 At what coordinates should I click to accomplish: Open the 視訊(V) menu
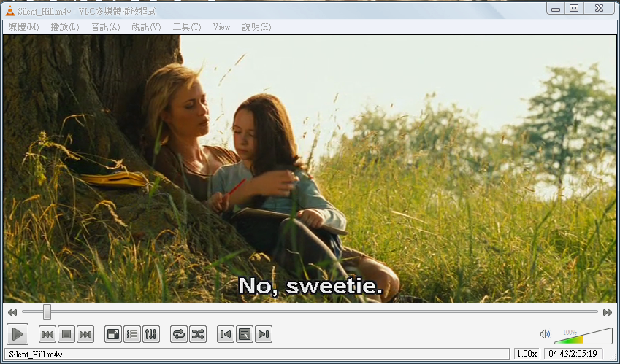click(146, 27)
